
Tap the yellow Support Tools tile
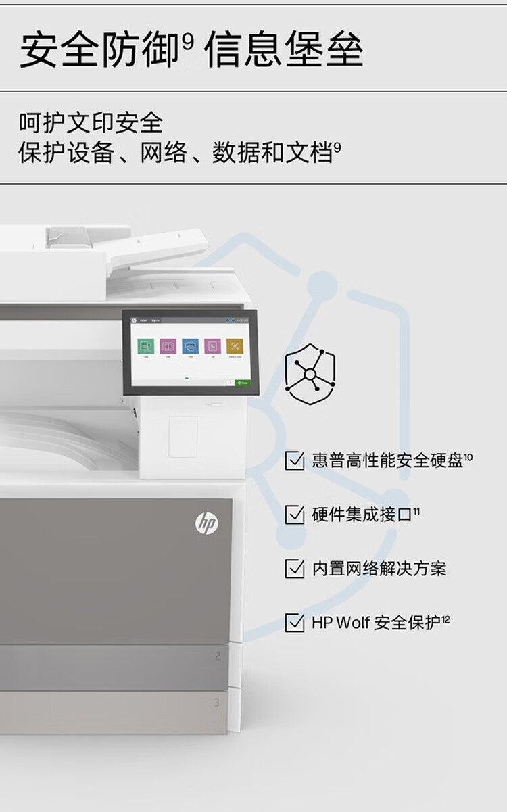pyautogui.click(x=235, y=346)
